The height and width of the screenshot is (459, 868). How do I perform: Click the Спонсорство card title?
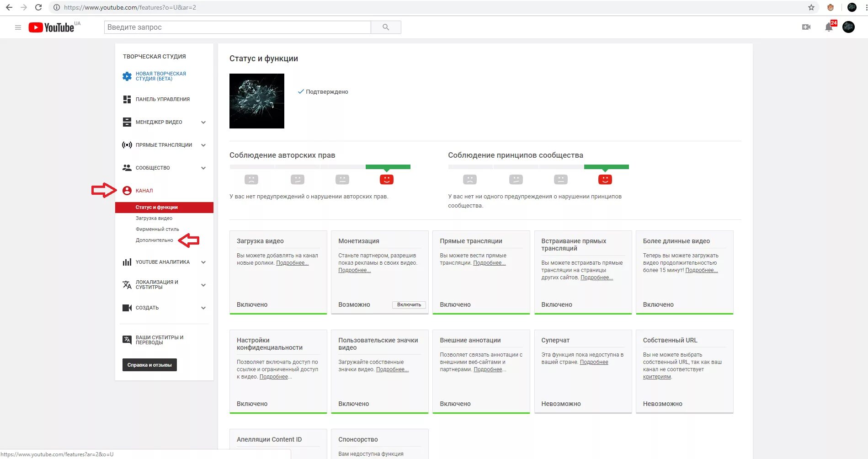[358, 439]
